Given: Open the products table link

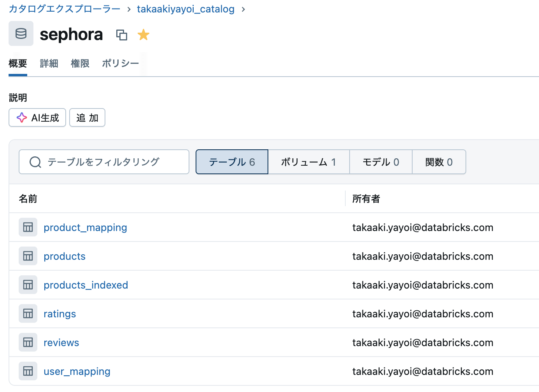Looking at the screenshot, I should coord(65,256).
